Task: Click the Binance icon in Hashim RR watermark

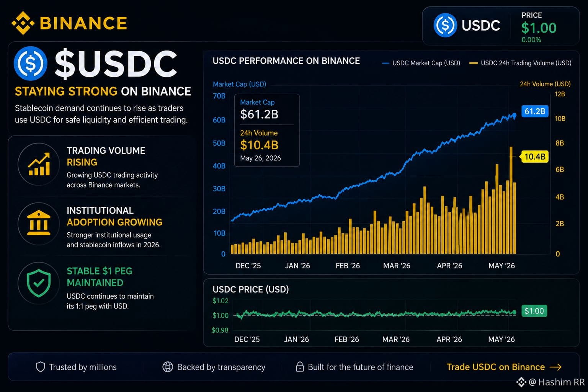Action: click(521, 382)
